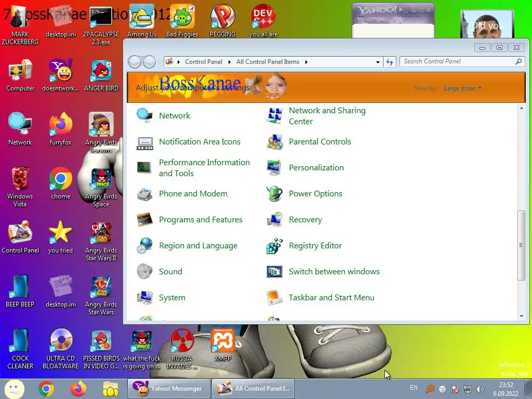Viewport: 532px width, 399px height.
Task: Select the Control Panel desktop icon
Action: pyautogui.click(x=20, y=237)
